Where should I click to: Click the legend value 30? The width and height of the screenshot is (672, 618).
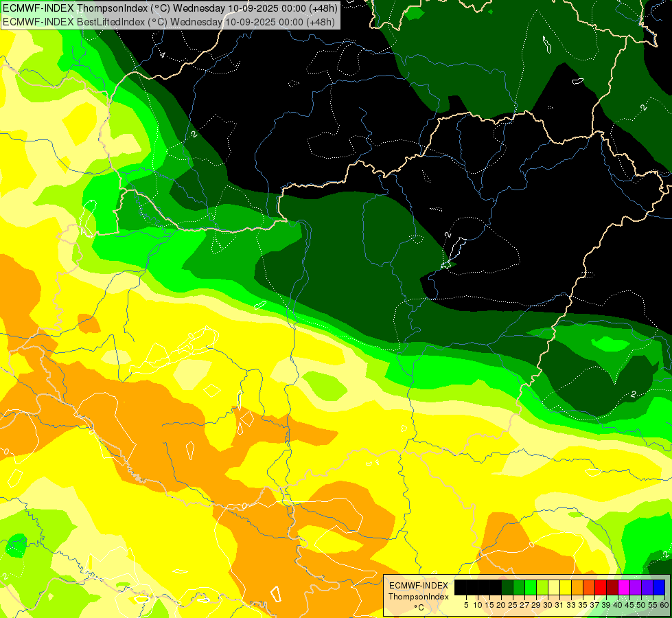click(x=548, y=605)
